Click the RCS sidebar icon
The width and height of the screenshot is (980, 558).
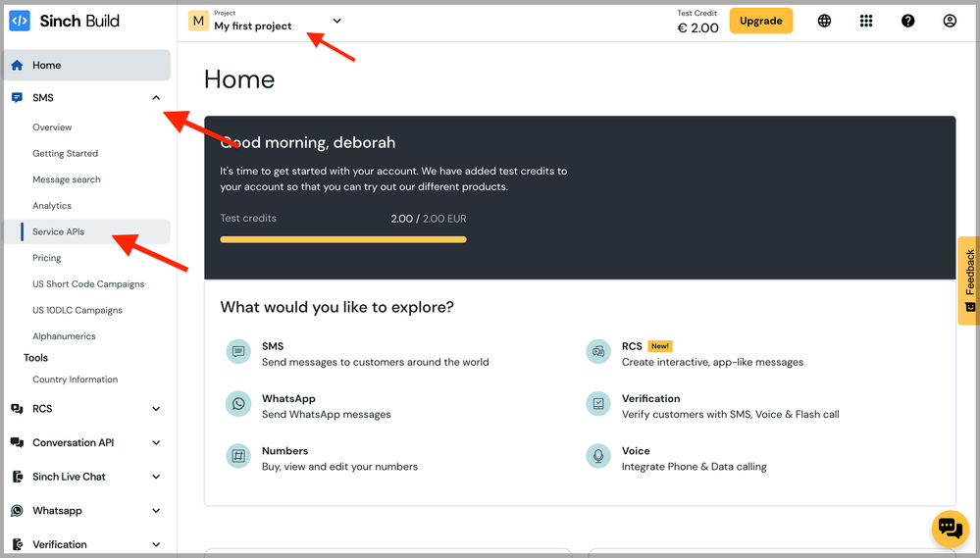click(x=17, y=409)
